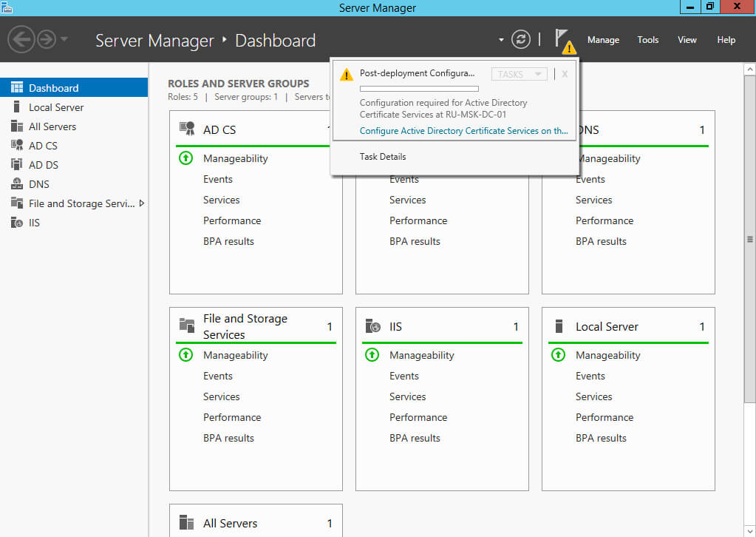Click File and Storage Services sidebar icon
This screenshot has width=756, height=537.
[x=17, y=203]
